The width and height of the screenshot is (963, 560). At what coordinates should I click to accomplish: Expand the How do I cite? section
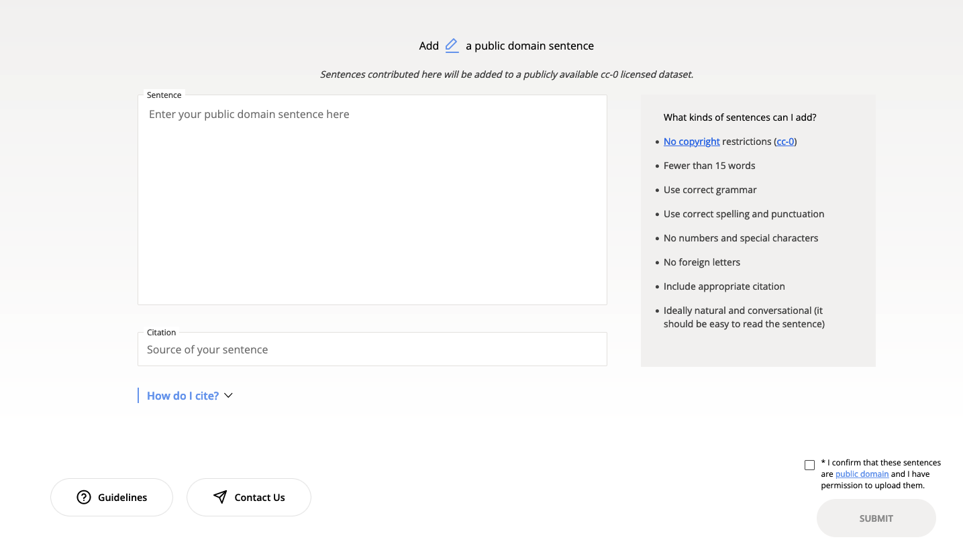(x=189, y=396)
